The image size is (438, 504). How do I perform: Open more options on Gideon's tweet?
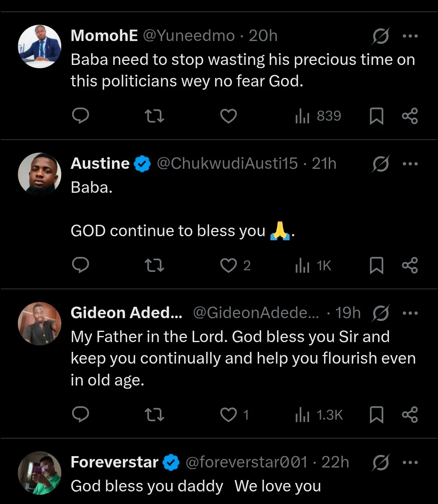click(410, 313)
